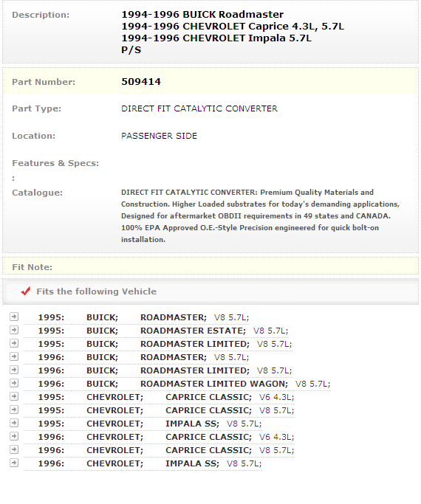Click part number 509414
Screen dimensions: 421x504
pyautogui.click(x=141, y=82)
